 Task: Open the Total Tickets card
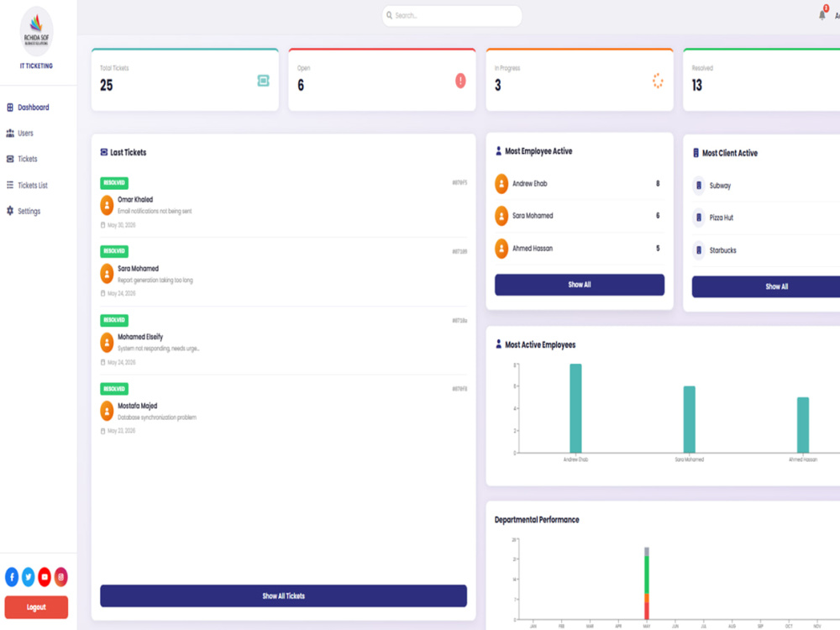185,80
